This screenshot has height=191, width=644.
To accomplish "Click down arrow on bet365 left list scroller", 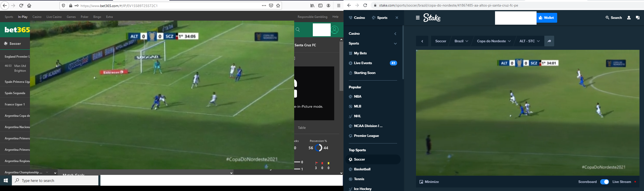I will point(55,173).
